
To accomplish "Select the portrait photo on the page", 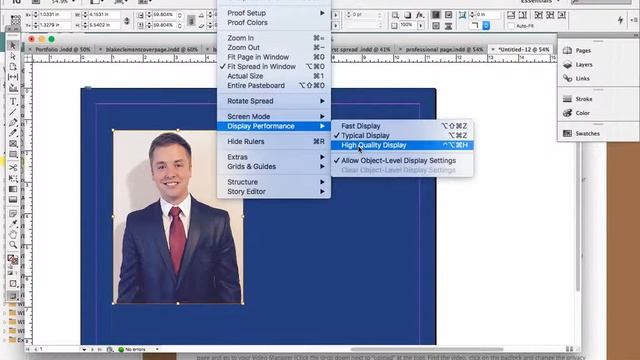I will tap(178, 217).
